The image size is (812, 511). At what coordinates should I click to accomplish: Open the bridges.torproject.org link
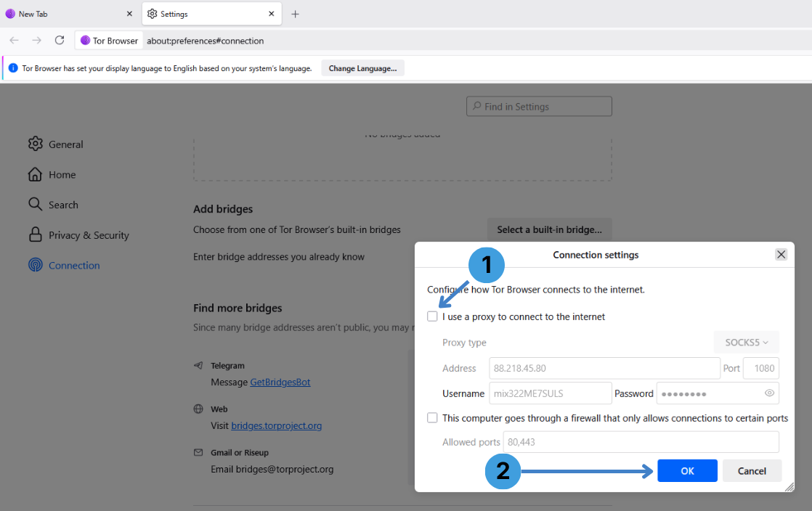click(277, 425)
